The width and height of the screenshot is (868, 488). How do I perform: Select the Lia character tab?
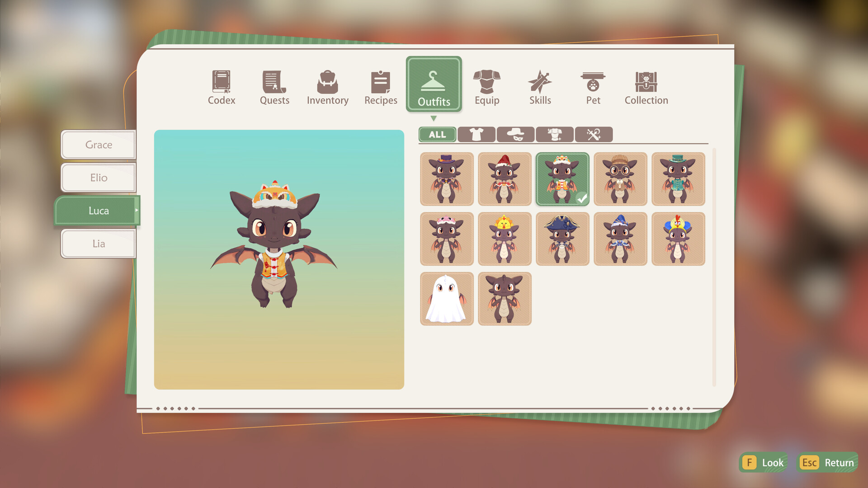98,244
